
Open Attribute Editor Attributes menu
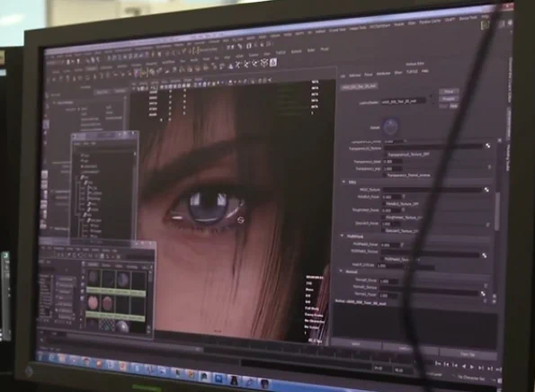coord(383,74)
